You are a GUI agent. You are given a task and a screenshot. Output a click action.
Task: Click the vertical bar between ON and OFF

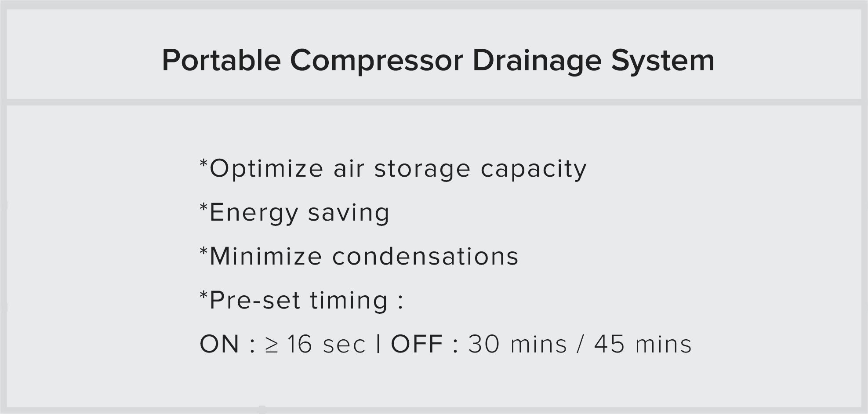(378, 344)
